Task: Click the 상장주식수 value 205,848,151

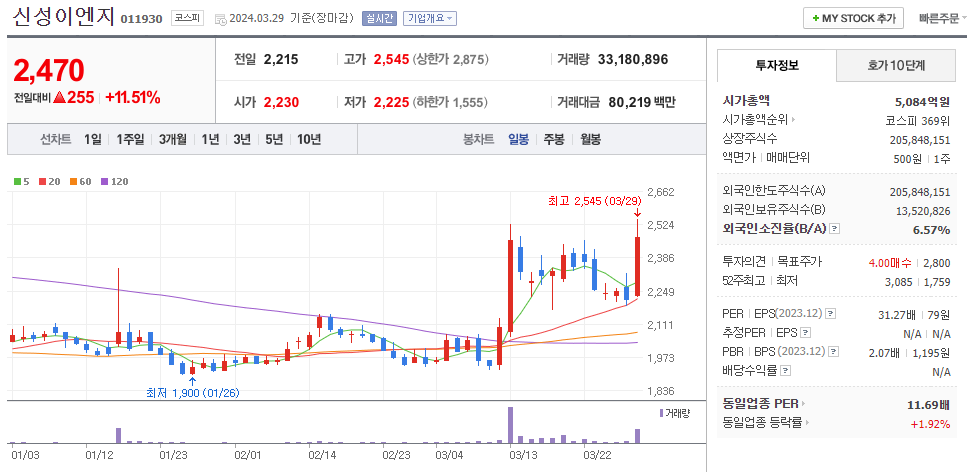Action: (x=920, y=139)
